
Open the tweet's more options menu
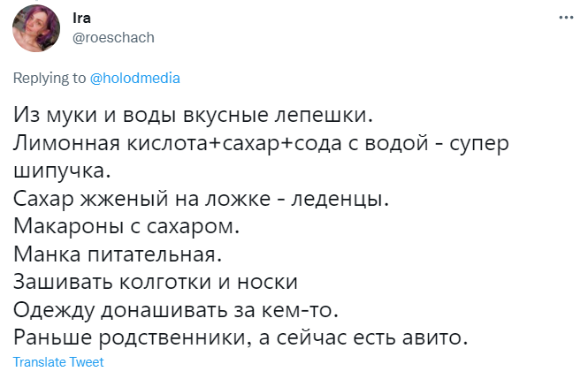click(x=566, y=18)
